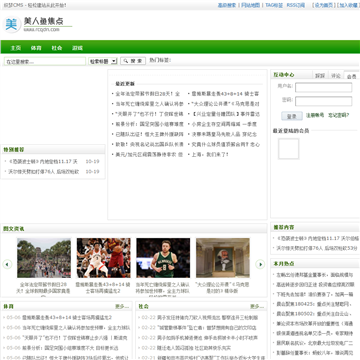Click the 注册帐号 register link
This screenshot has height=360, width=360.
coord(315,115)
